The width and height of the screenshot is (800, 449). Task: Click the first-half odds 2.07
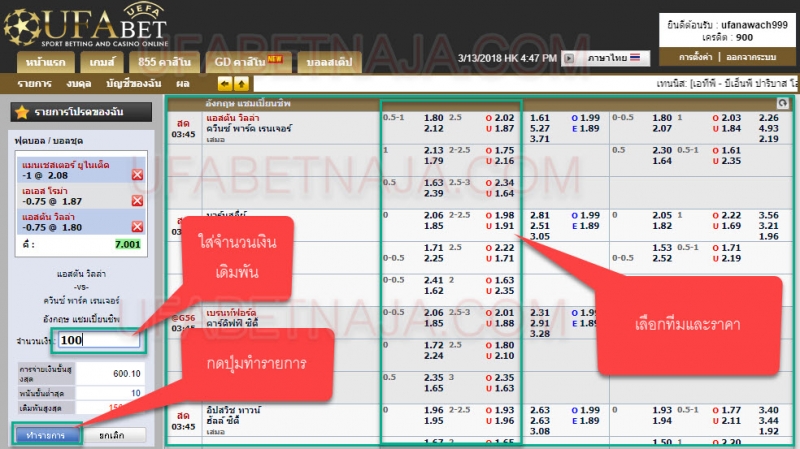662,129
